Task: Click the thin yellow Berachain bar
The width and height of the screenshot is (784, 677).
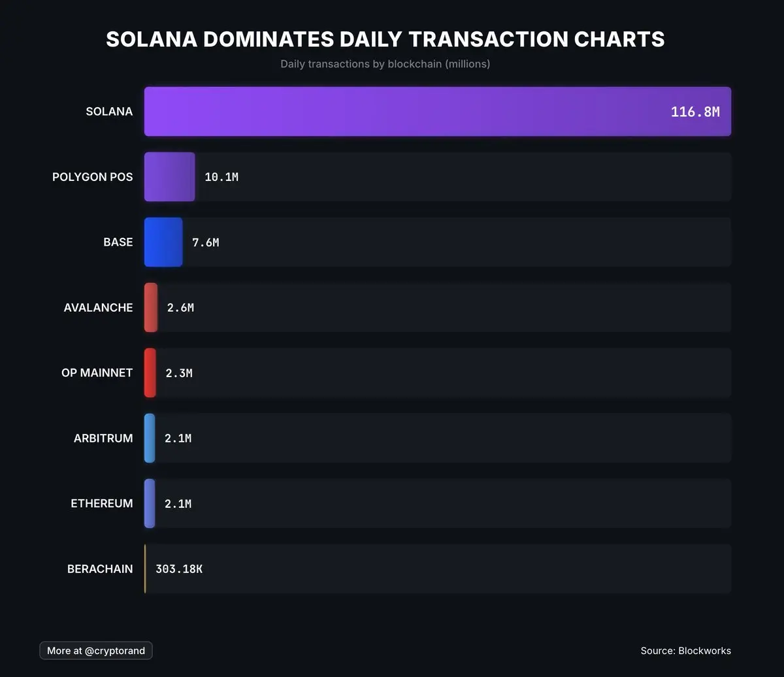Action: tap(145, 569)
